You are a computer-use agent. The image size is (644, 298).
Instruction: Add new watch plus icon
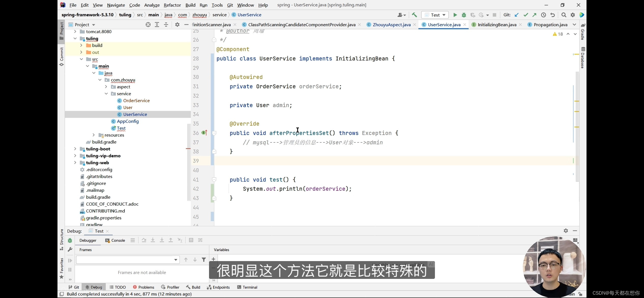point(213,259)
